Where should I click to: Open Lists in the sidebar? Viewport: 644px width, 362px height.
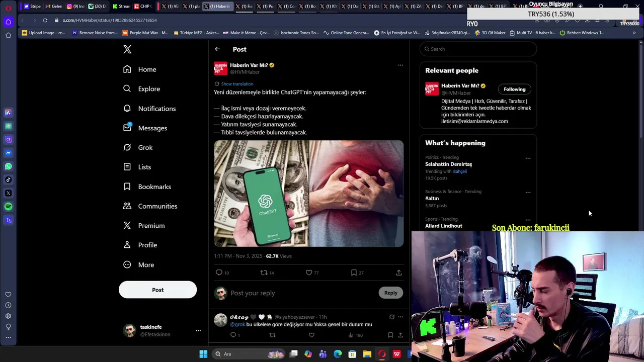tap(137, 167)
